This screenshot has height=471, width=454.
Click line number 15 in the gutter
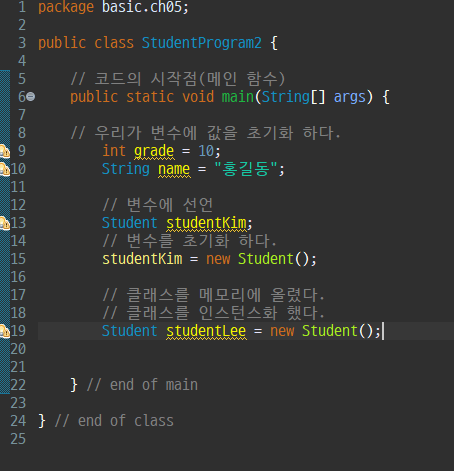(x=18, y=259)
